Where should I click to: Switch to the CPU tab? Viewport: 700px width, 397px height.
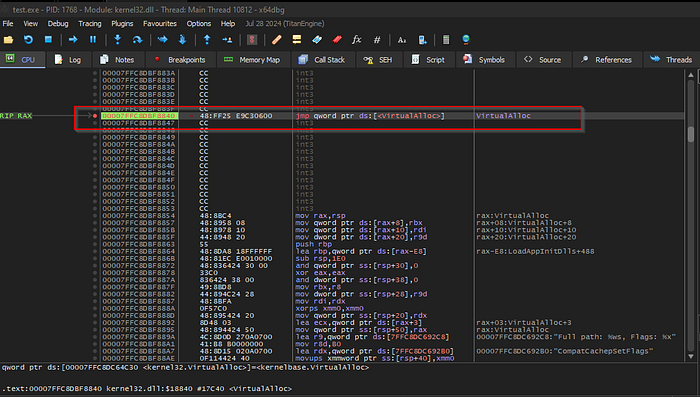point(22,59)
